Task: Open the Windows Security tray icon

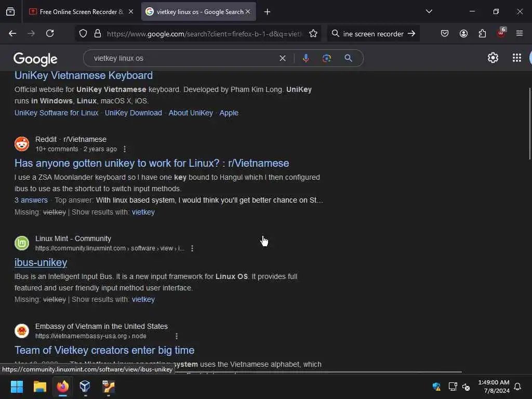Action: 436,387
